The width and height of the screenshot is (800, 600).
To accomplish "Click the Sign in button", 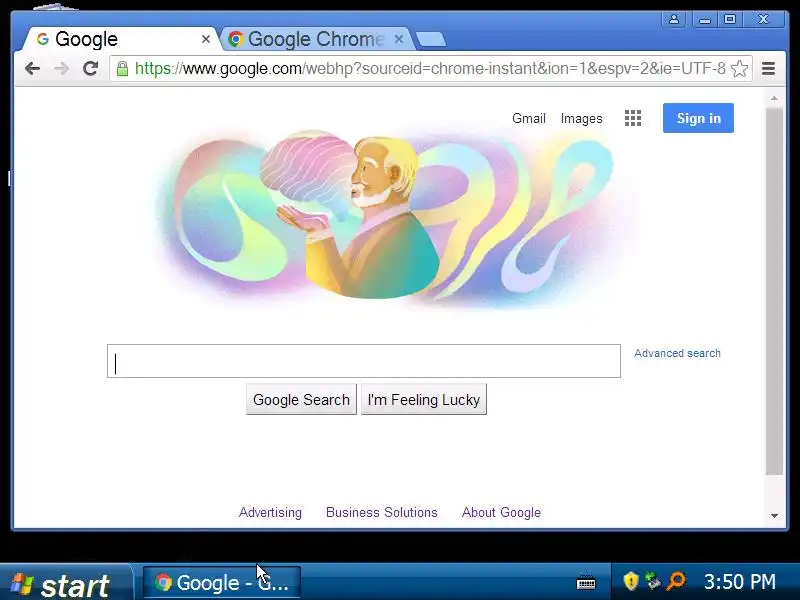I will pos(698,118).
